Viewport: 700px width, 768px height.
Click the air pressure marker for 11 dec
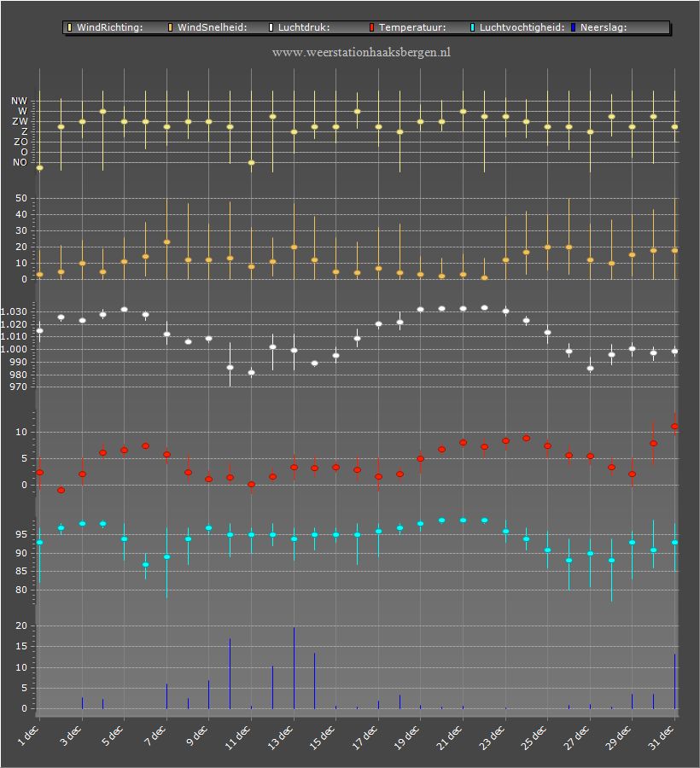coord(251,373)
